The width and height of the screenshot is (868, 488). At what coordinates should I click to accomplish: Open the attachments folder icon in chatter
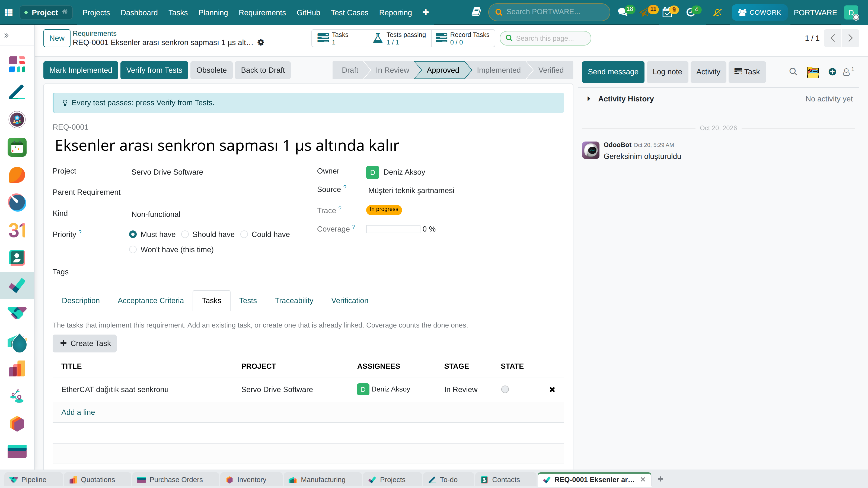813,72
